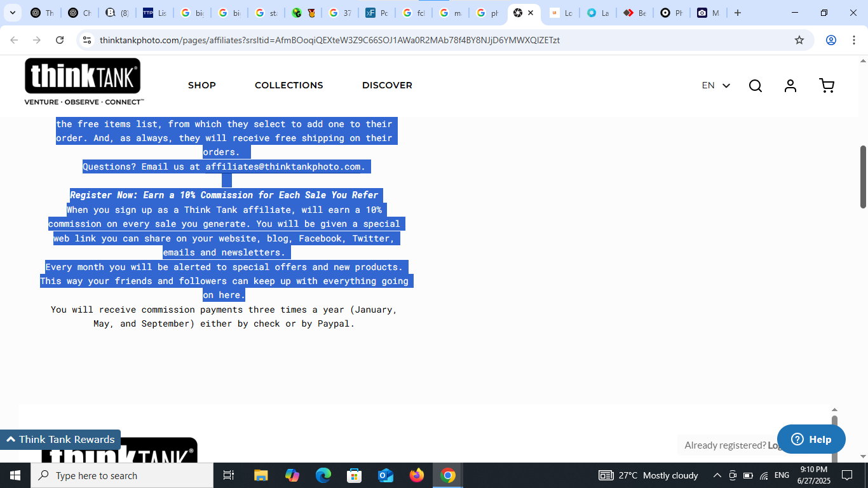Click the Help chat button
868x488 pixels.
coord(811,439)
